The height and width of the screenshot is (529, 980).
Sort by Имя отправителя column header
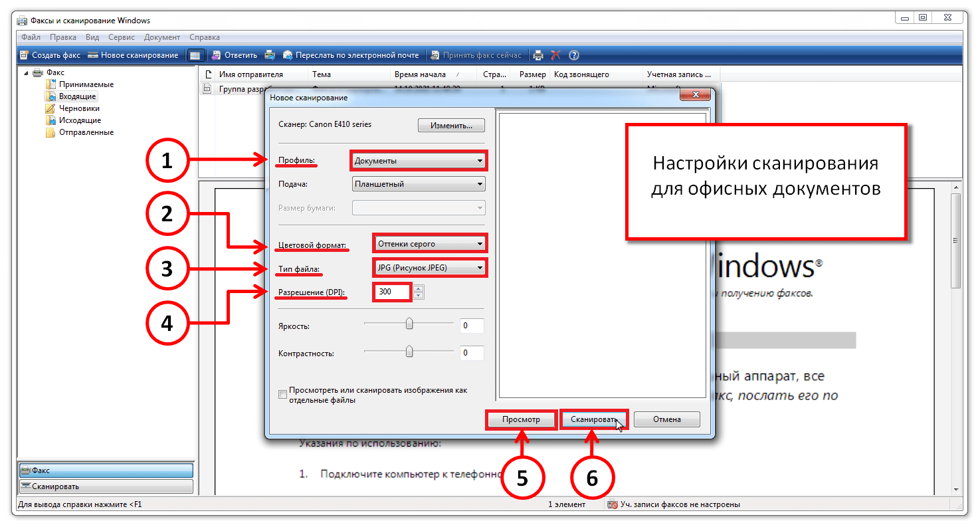[x=262, y=74]
